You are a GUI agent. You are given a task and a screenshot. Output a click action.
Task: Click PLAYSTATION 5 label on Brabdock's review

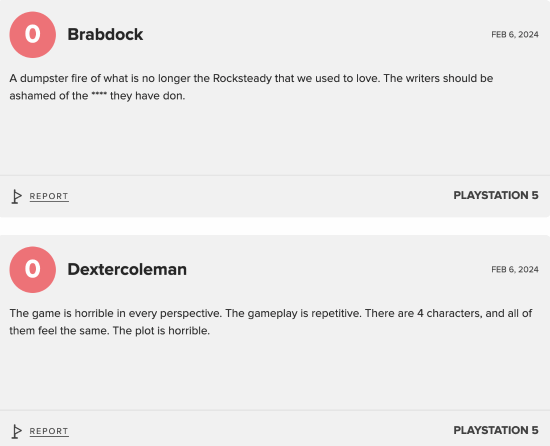pyautogui.click(x=496, y=195)
